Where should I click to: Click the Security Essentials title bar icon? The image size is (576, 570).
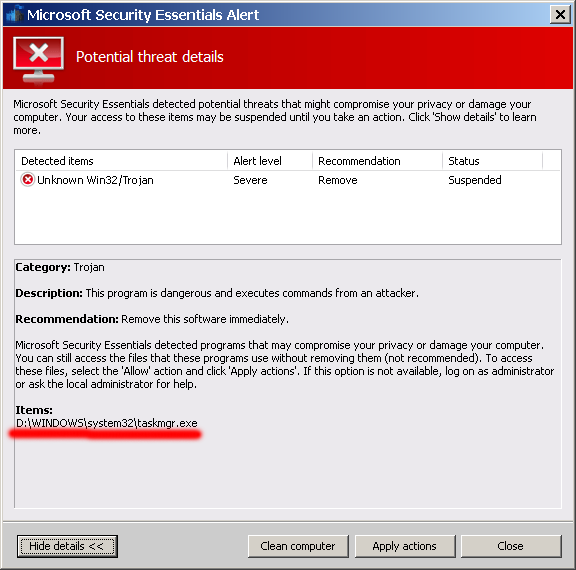pyautogui.click(x=15, y=15)
